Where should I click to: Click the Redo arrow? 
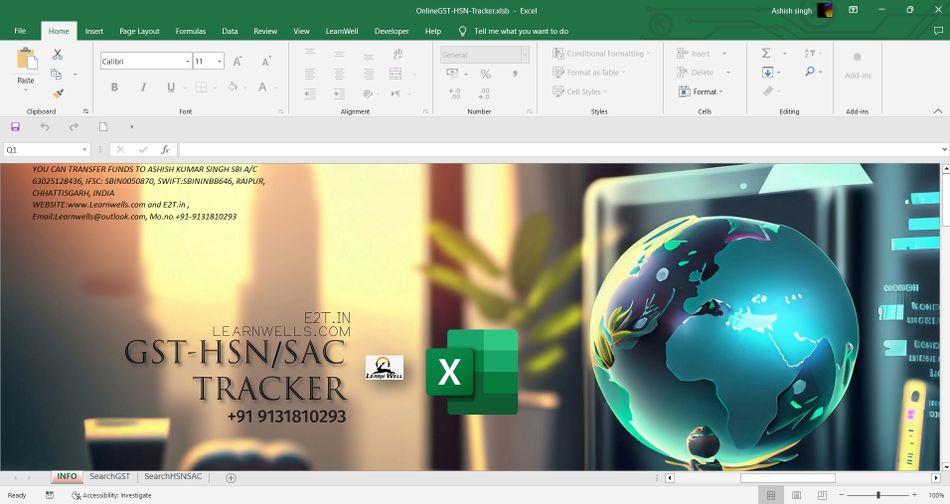73,127
